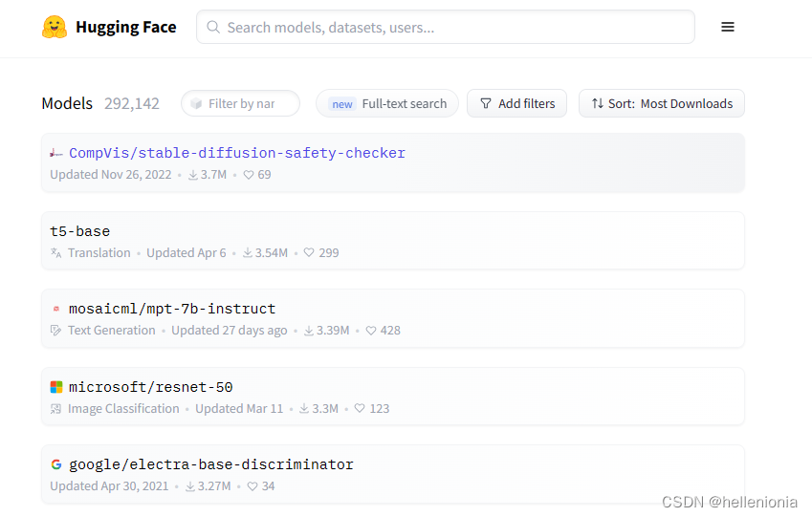Click the Models heading
This screenshot has width=812, height=517.
click(67, 103)
